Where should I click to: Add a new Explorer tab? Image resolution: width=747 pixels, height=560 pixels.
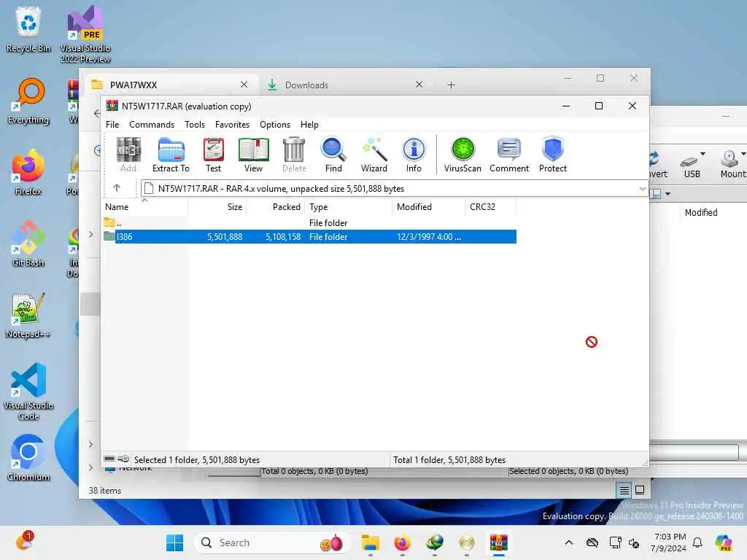point(451,85)
